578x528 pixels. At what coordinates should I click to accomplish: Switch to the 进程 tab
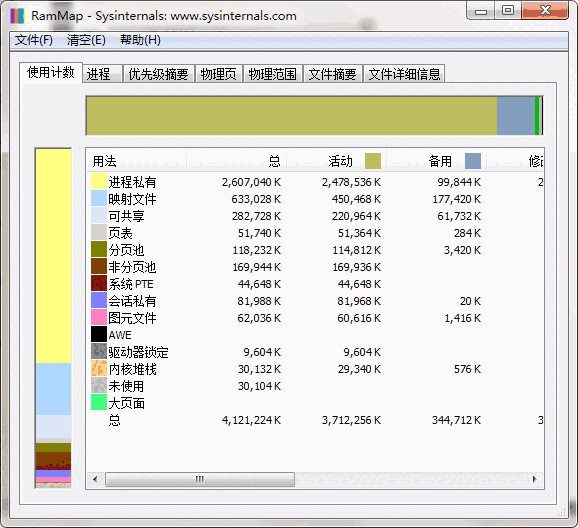[x=102, y=74]
